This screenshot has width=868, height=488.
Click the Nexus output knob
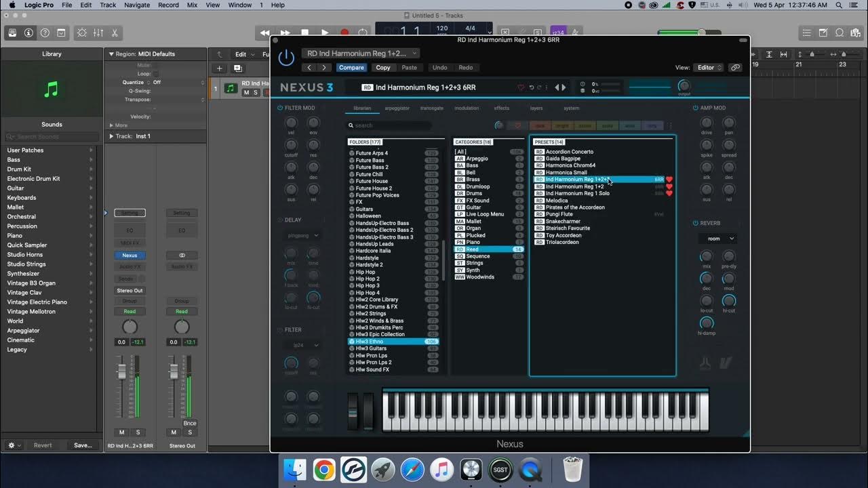[x=684, y=85]
